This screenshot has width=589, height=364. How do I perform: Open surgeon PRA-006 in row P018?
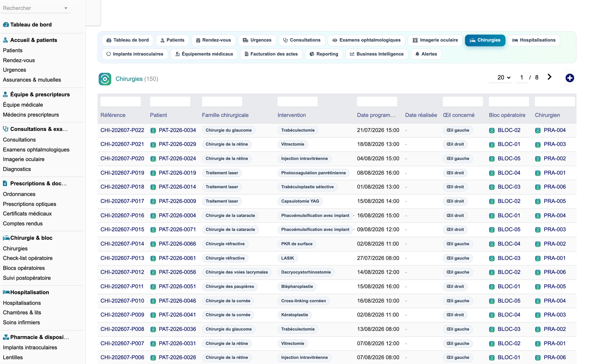coord(555,187)
